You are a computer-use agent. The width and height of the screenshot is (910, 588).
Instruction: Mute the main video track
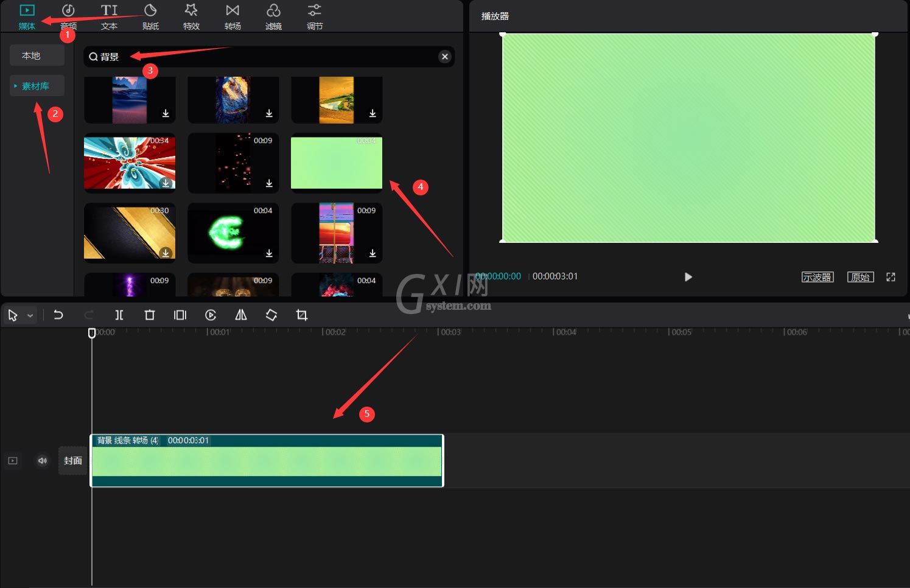pyautogui.click(x=42, y=461)
